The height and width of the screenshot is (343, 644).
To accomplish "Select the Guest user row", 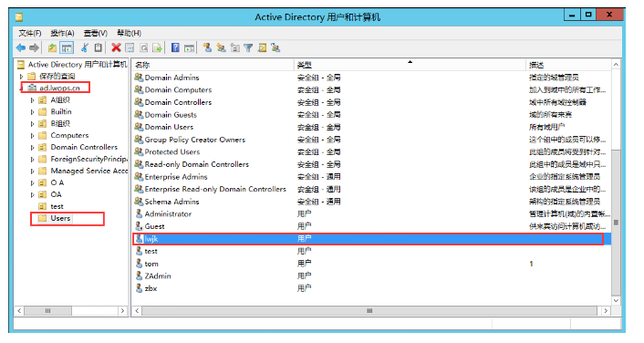I will pos(371,226).
